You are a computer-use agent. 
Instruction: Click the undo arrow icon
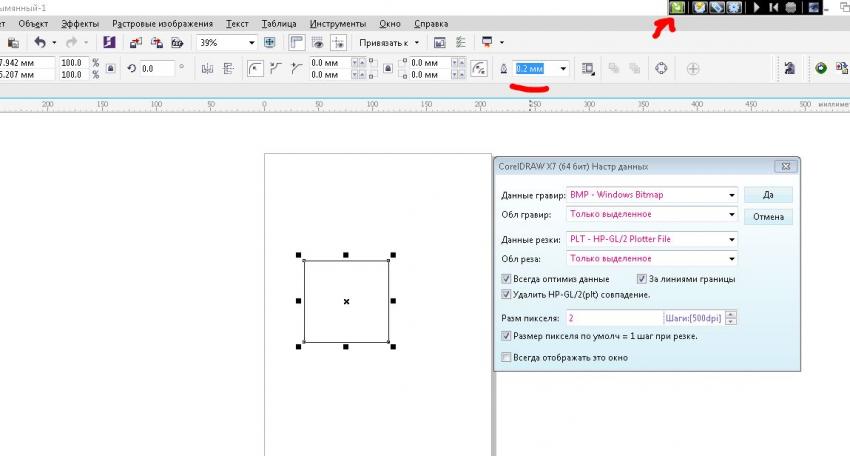coord(40,43)
